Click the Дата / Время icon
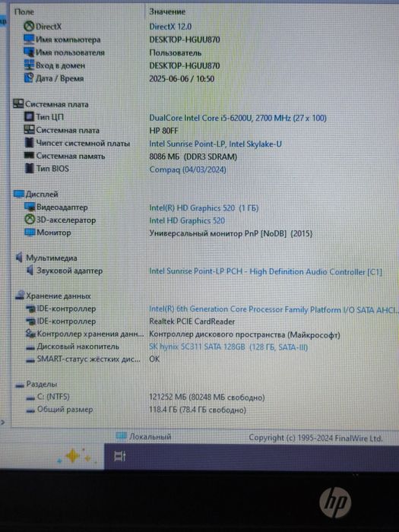 pyautogui.click(x=29, y=78)
